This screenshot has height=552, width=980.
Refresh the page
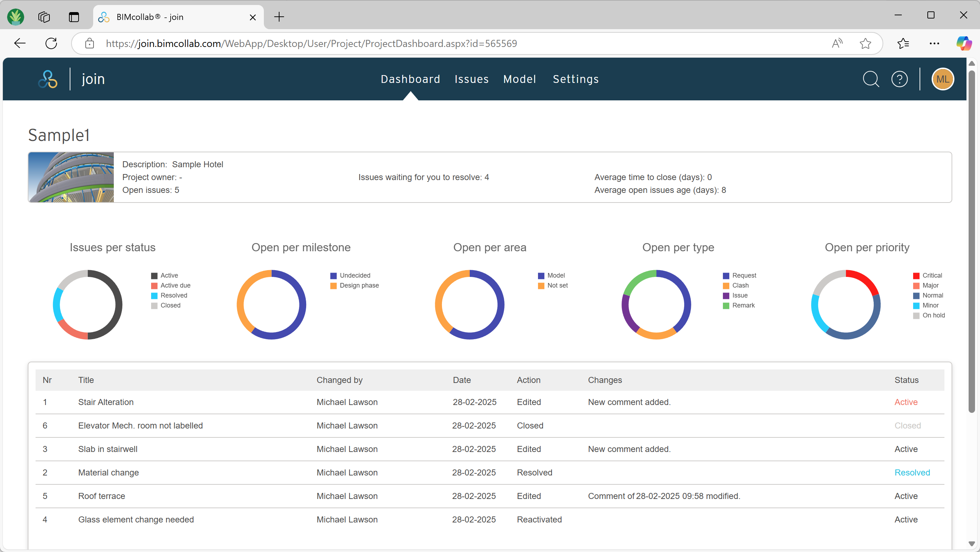pyautogui.click(x=51, y=43)
